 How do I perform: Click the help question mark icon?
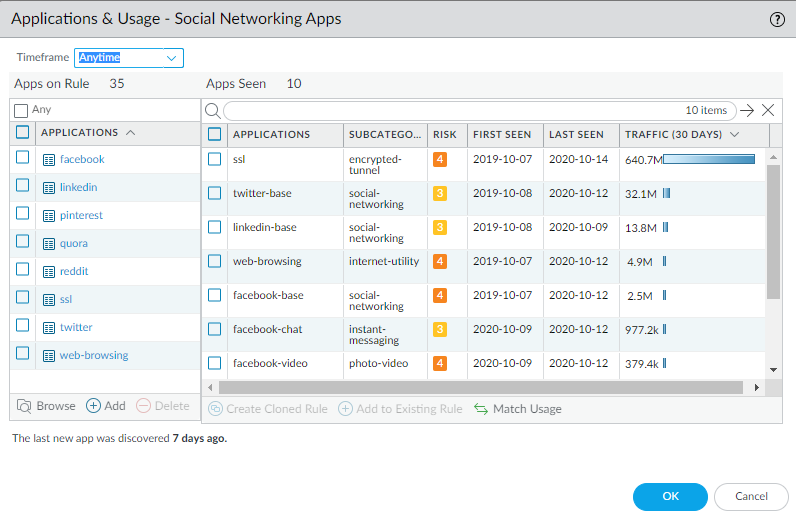[777, 19]
